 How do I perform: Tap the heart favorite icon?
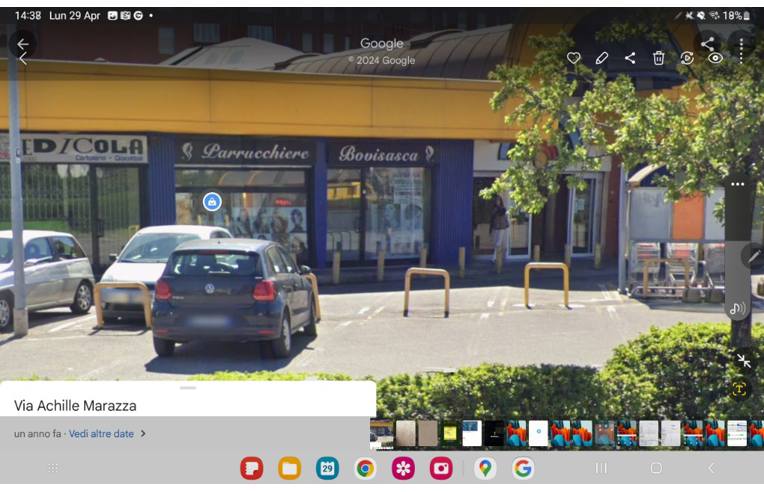pos(574,58)
